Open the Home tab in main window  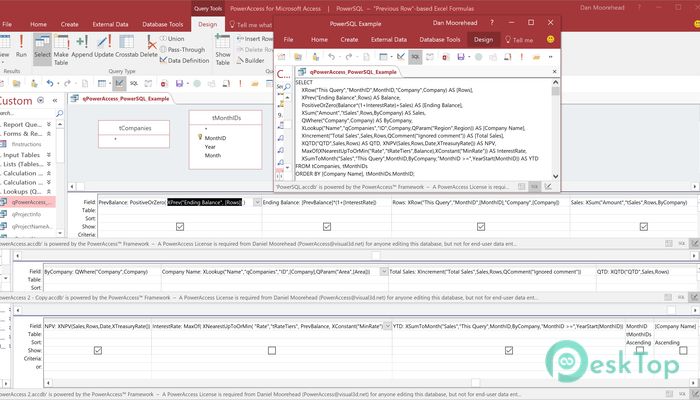coord(38,25)
